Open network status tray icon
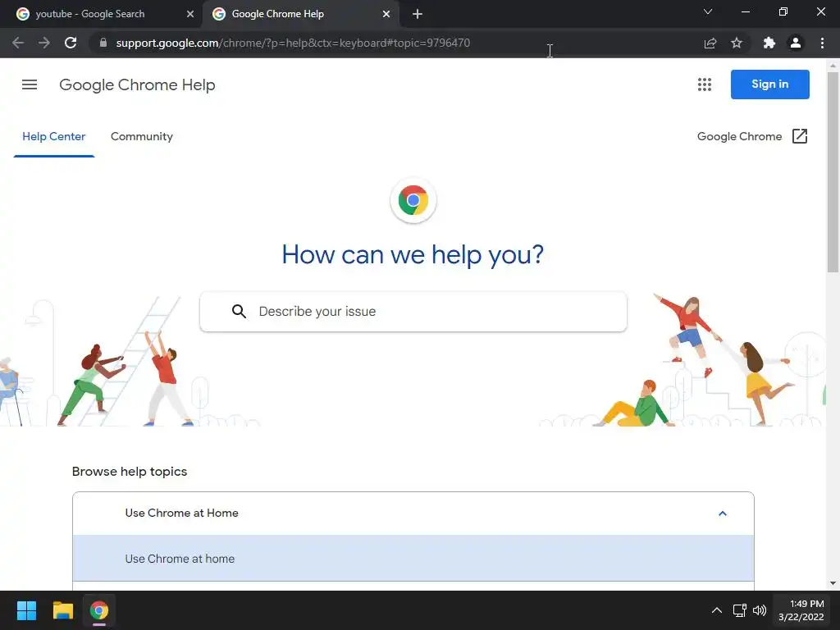The height and width of the screenshot is (630, 840). [740, 610]
